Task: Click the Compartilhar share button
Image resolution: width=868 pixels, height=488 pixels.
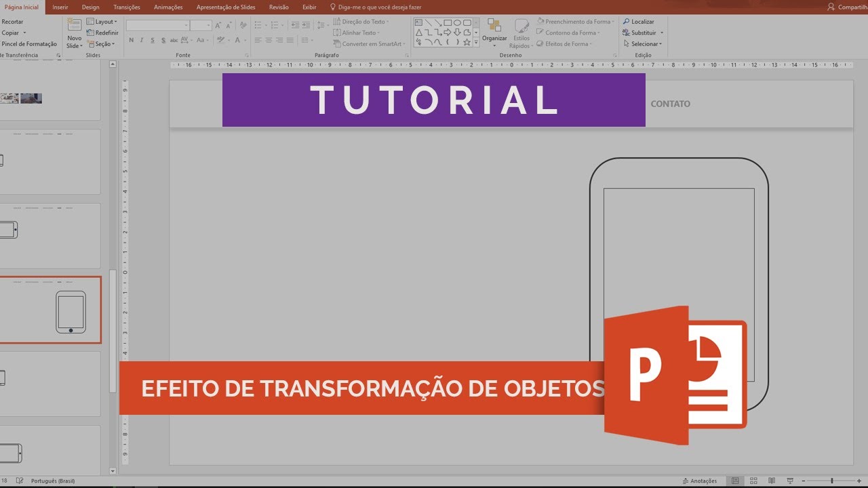Action: pos(848,7)
